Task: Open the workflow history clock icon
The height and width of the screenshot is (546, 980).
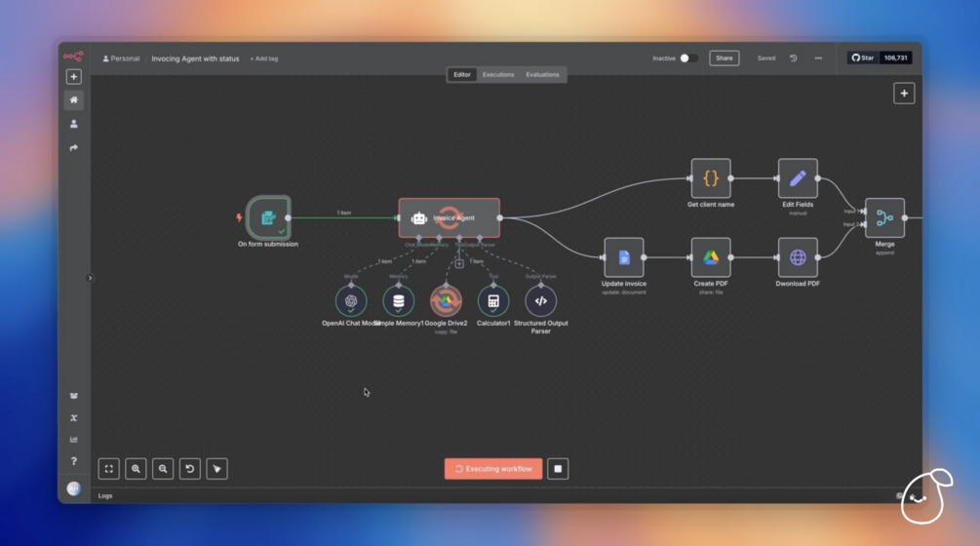Action: (x=793, y=58)
